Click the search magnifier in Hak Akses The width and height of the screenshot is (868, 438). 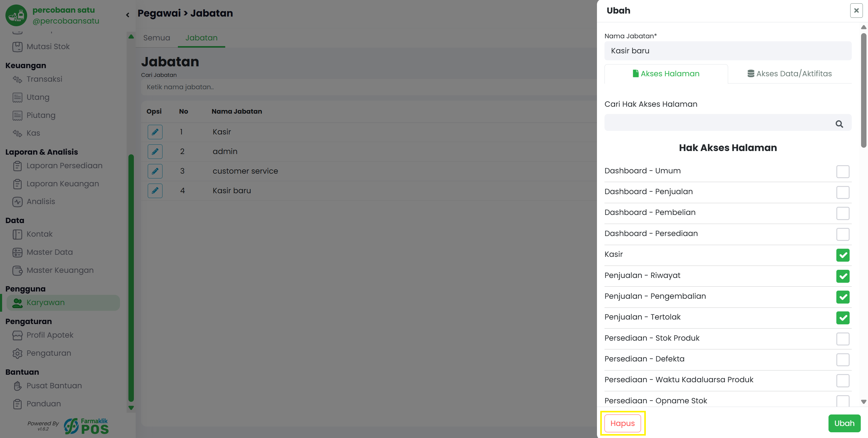tap(839, 124)
